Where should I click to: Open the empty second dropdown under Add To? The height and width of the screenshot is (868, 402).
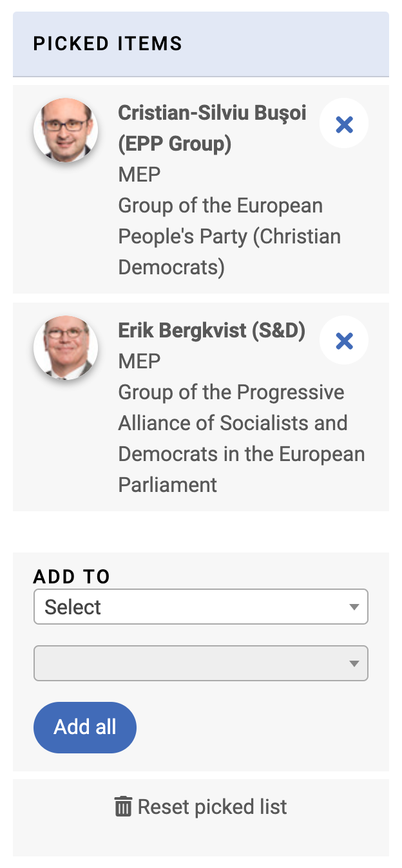point(201,663)
